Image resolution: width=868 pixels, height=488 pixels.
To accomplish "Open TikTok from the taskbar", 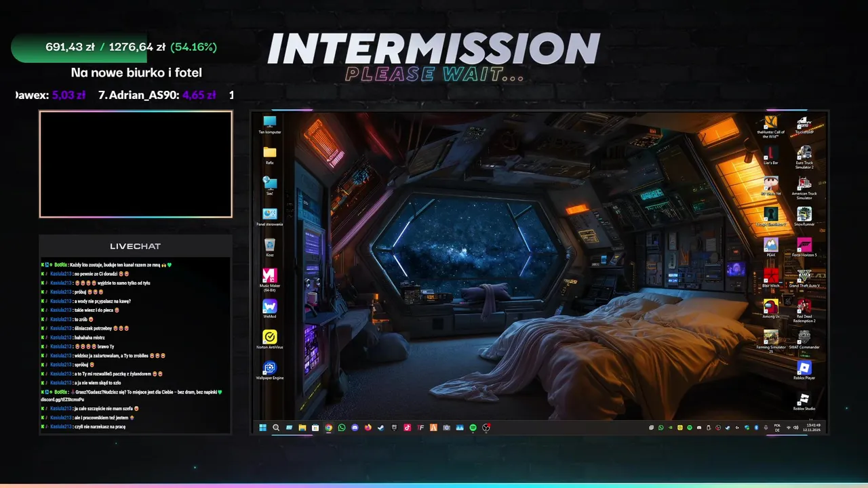I will pyautogui.click(x=408, y=428).
